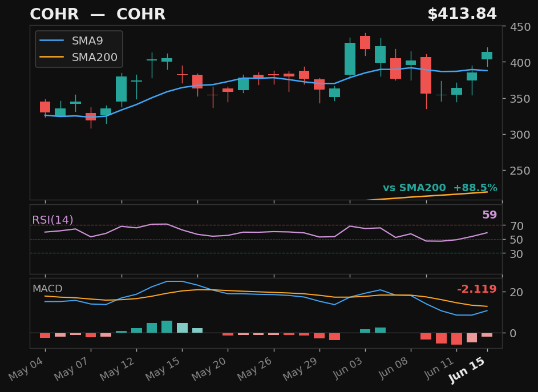This screenshot has width=538, height=392.
Task: Click the RSI(14) panel label
Action: click(x=52, y=220)
